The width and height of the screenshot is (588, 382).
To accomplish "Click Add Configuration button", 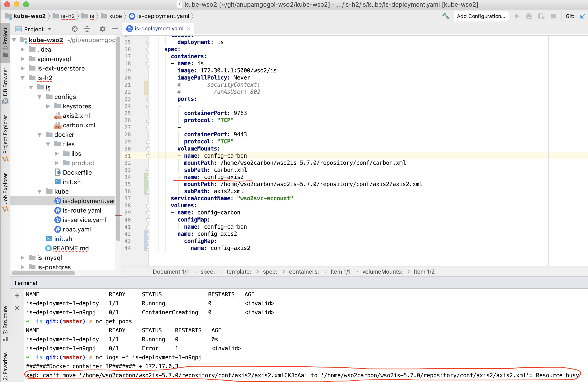I will [x=481, y=16].
